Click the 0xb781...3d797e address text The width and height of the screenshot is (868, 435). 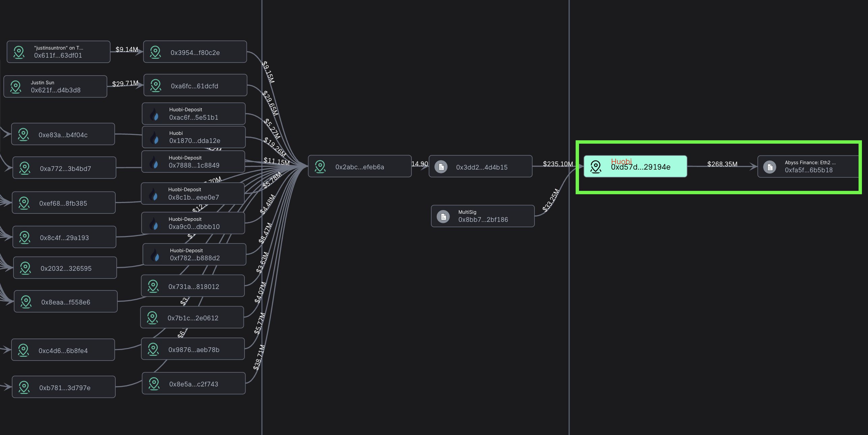(65, 388)
